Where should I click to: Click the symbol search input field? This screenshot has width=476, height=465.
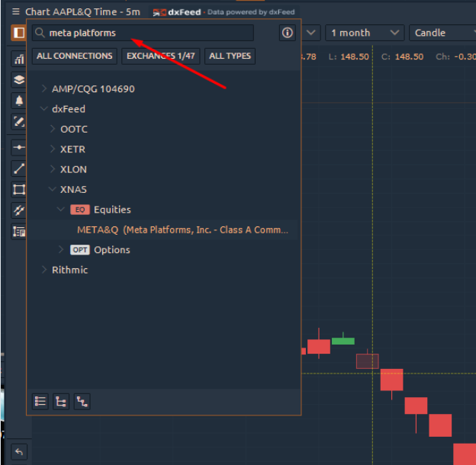point(149,33)
